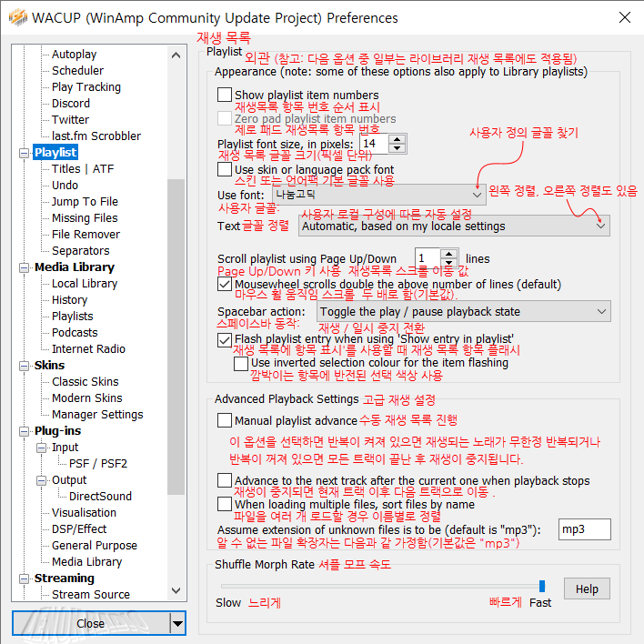Screen dimensions: 644x644
Task: Collapse the Streaming tree node
Action: (25, 579)
